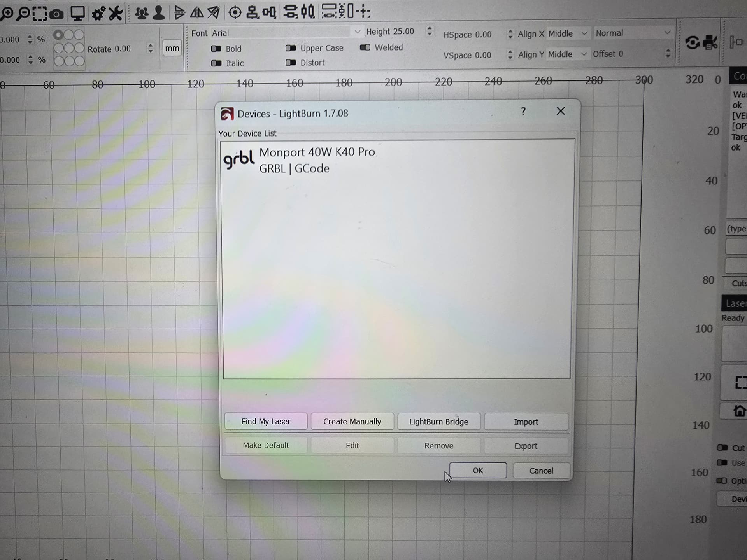Image resolution: width=747 pixels, height=560 pixels.
Task: Click the Edit button in Devices dialog
Action: [x=352, y=446]
